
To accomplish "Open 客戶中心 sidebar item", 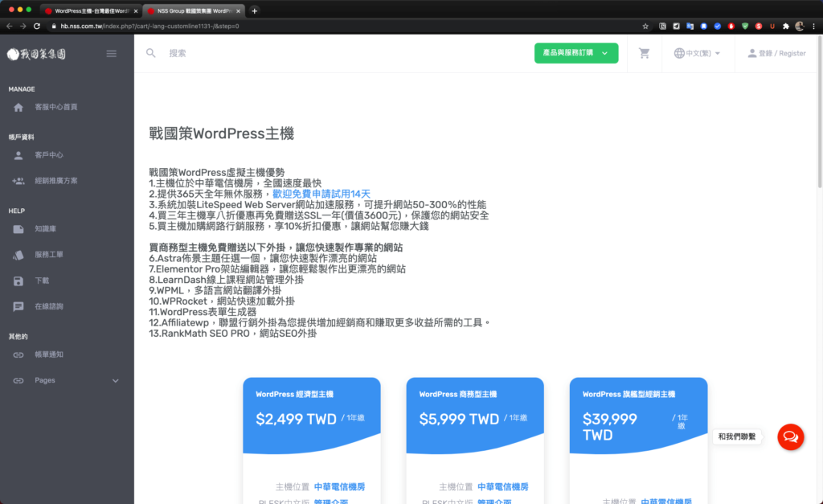I will (49, 155).
